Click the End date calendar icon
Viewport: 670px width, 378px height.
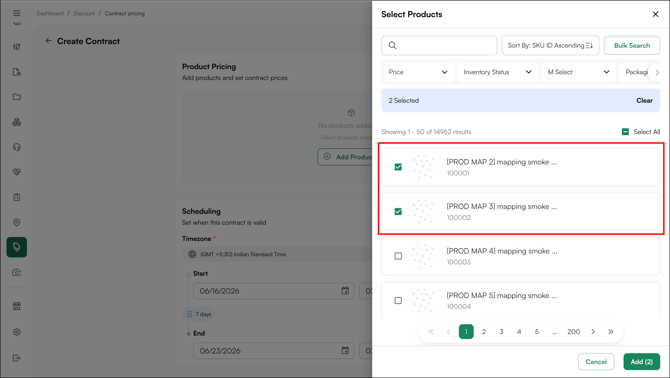click(345, 351)
